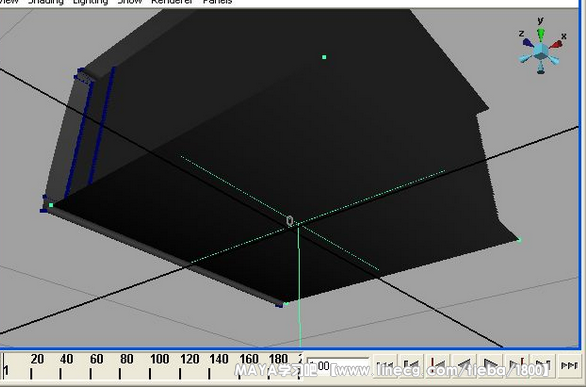Open the Panels viewport menu

point(218,2)
